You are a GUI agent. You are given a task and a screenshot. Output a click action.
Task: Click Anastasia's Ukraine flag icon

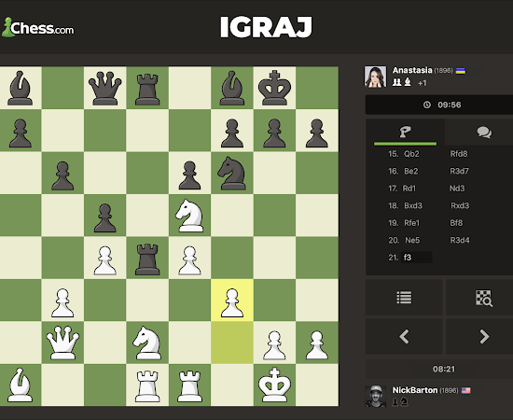click(x=461, y=71)
